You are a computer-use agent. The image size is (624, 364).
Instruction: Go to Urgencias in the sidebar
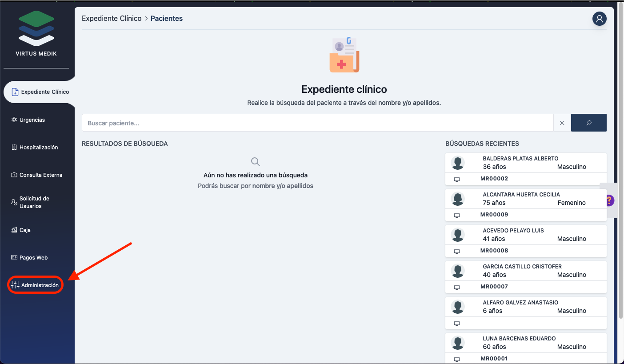pos(32,120)
